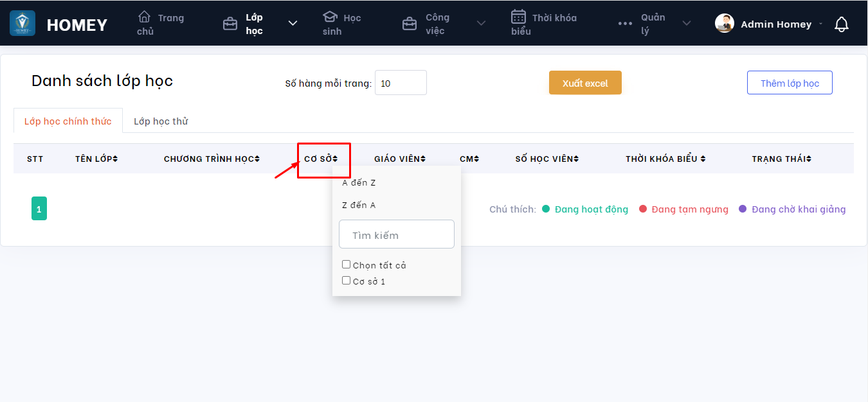Select 'A đến Z' sort option

[x=359, y=183]
